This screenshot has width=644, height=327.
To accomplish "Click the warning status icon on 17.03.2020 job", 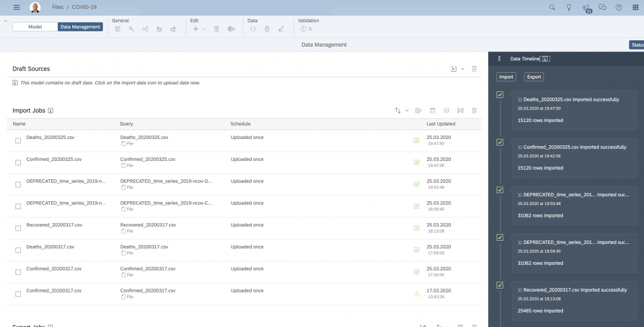I will point(417,294).
